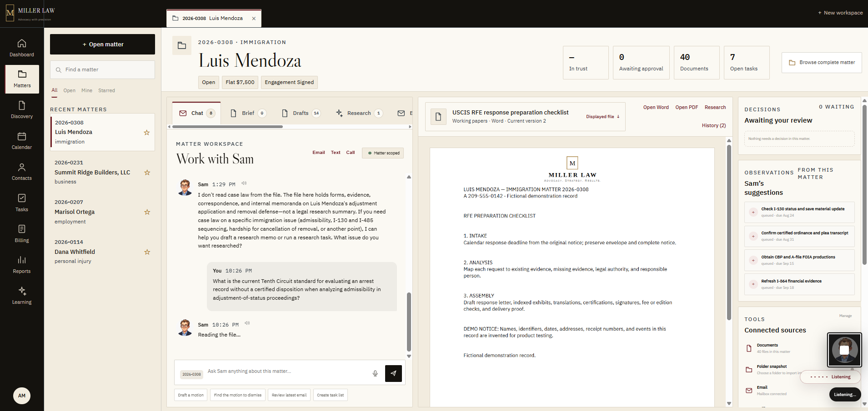Click Browse complete matter button
Screen dimensions: 868x411
(822, 63)
